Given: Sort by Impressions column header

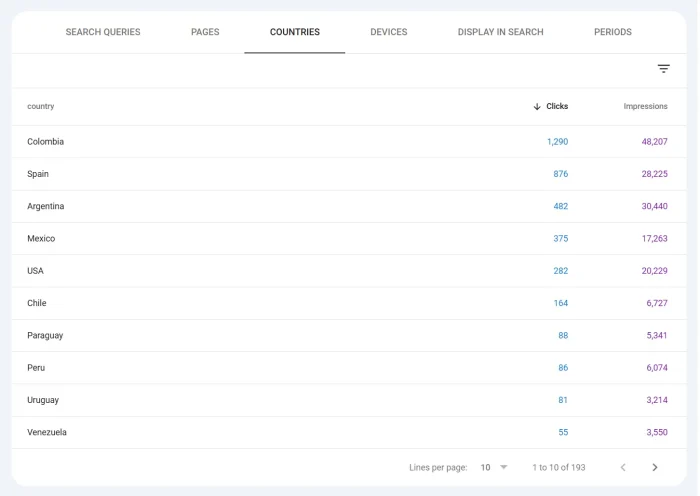Looking at the screenshot, I should [x=646, y=106].
